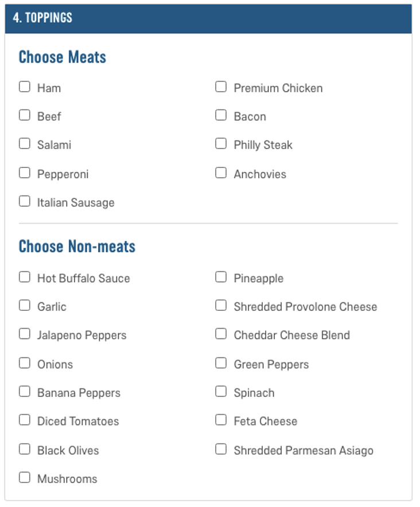Check the Feta Cheese option
Screen dimensions: 420x507
221,420
